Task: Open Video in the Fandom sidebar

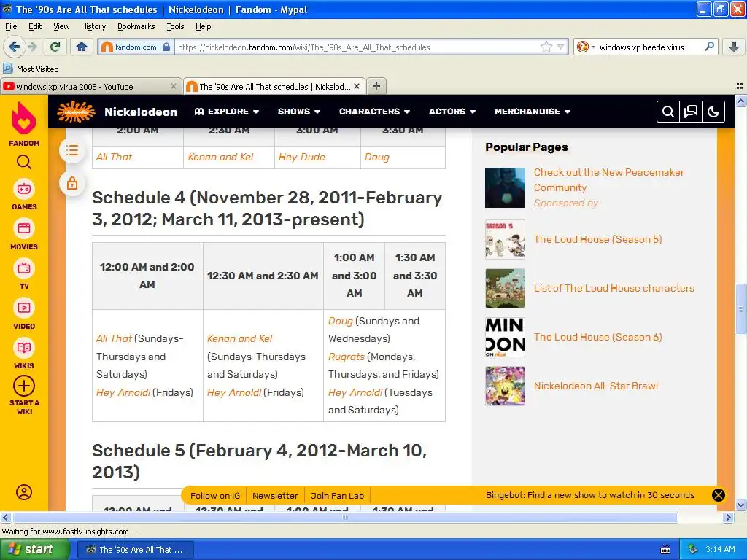Action: pyautogui.click(x=24, y=314)
